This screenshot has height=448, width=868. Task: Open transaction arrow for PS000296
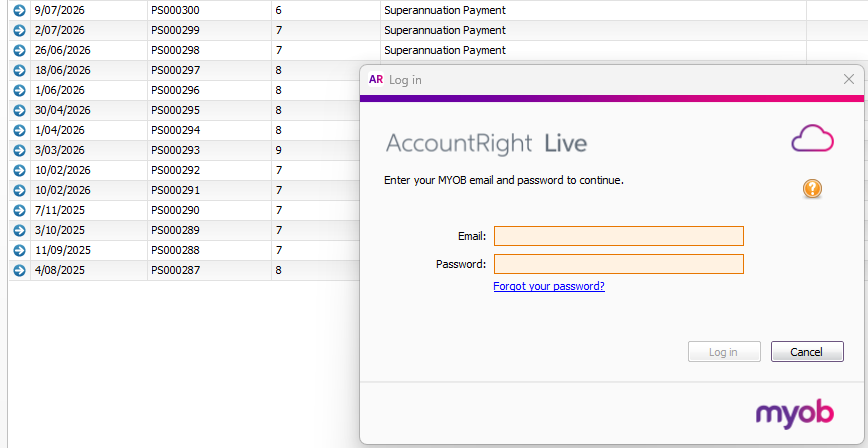pyautogui.click(x=19, y=90)
